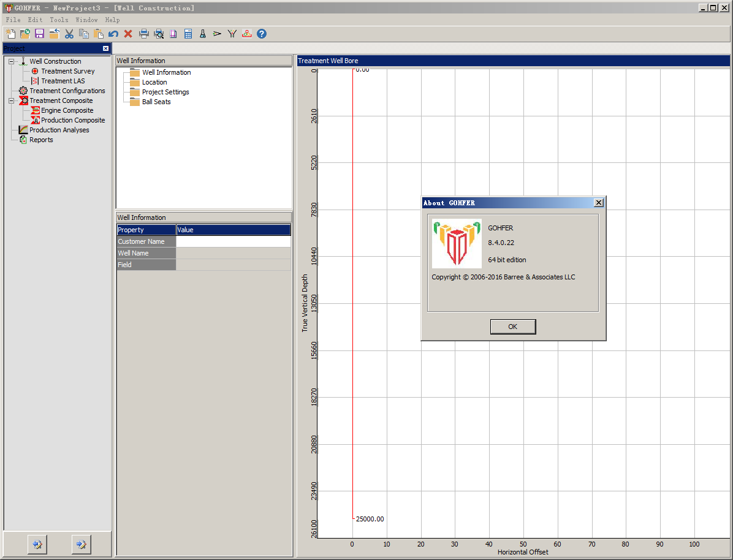Select Production Composite in the project tree
Screen dimensions: 733x560
point(73,120)
